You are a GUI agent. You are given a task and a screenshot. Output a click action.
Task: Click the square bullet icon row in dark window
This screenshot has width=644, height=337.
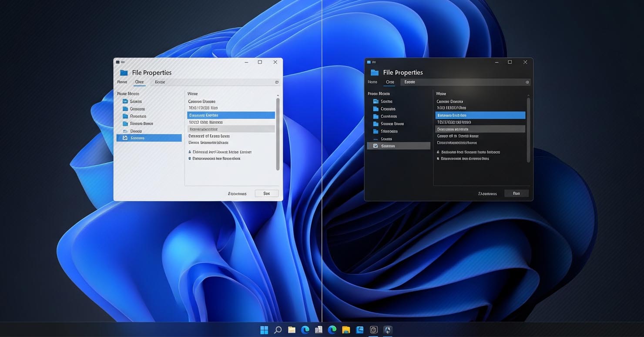(x=463, y=159)
